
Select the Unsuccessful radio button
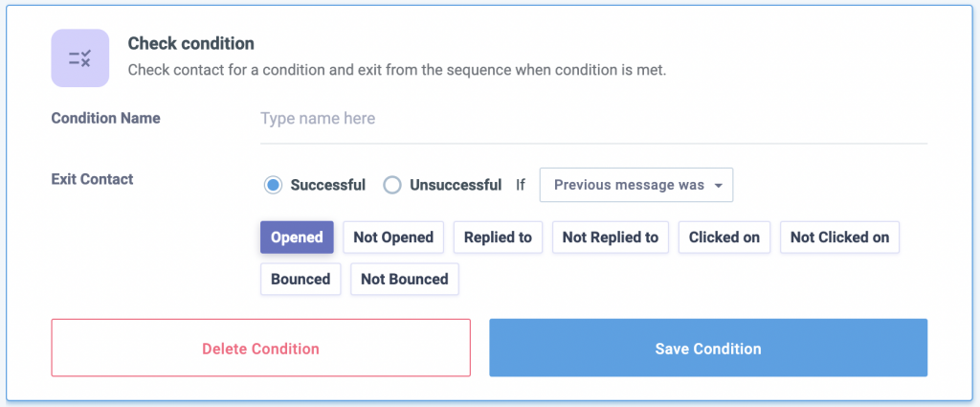coord(391,185)
